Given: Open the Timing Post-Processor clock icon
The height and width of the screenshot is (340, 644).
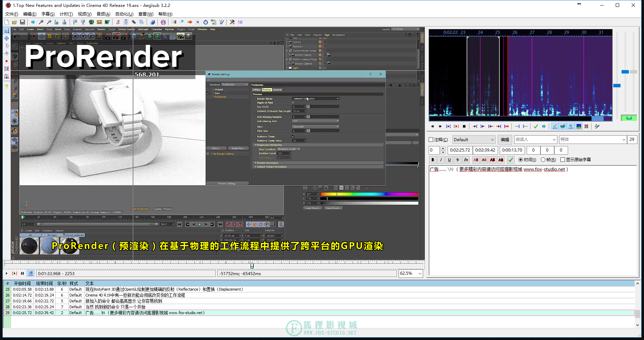Looking at the screenshot, I should coord(206,22).
